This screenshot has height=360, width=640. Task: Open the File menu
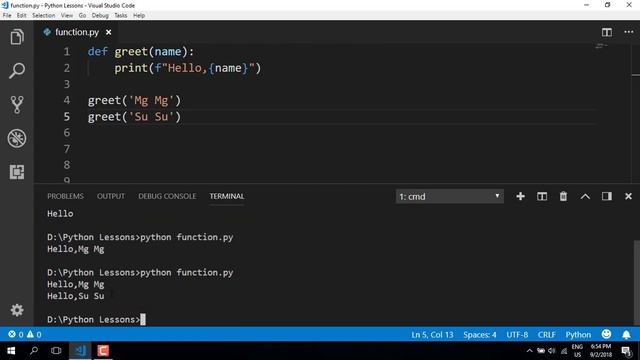tap(7, 16)
